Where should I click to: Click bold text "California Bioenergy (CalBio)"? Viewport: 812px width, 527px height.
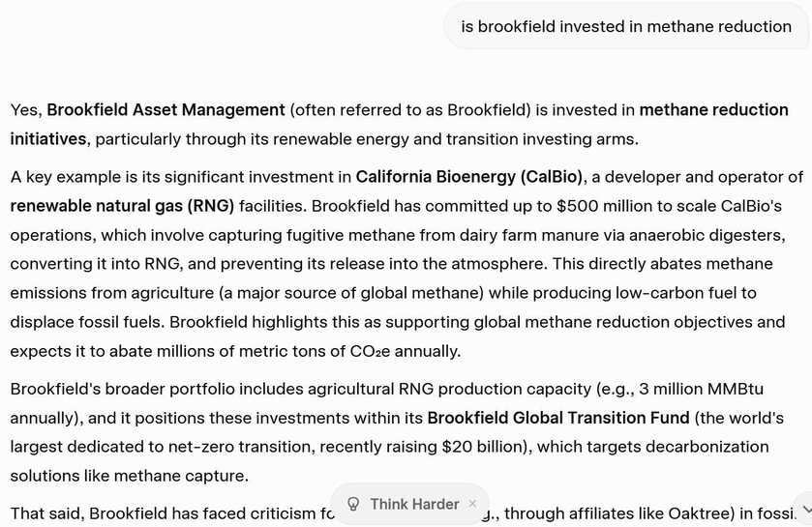pyautogui.click(x=469, y=177)
